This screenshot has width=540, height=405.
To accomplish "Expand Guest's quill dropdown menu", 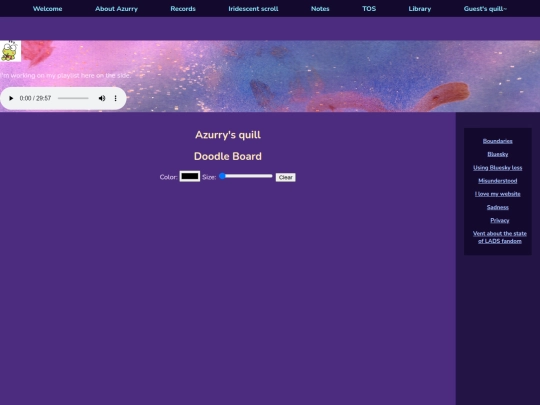I will (485, 9).
